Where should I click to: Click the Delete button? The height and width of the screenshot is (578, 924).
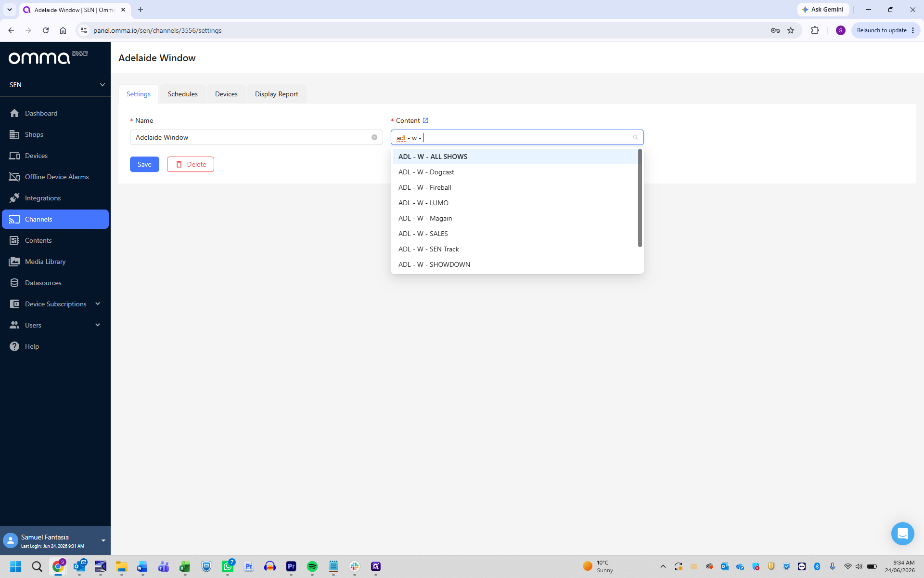tap(191, 164)
